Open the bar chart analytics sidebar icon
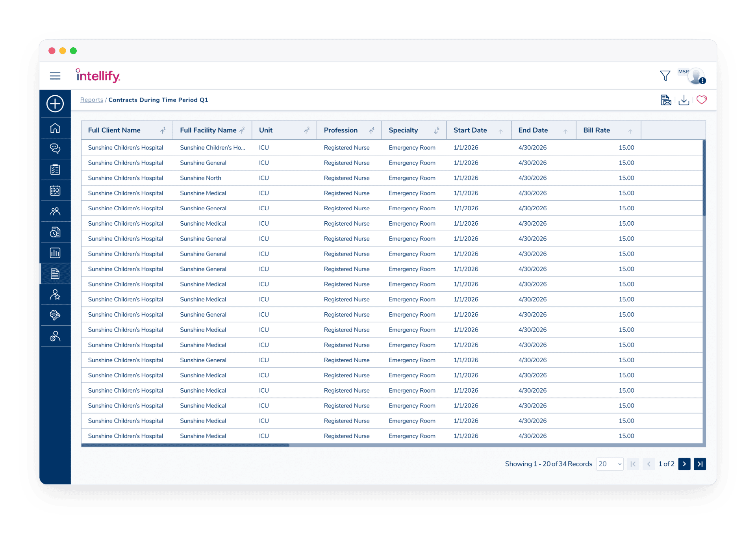The width and height of the screenshot is (756, 547). [x=55, y=252]
